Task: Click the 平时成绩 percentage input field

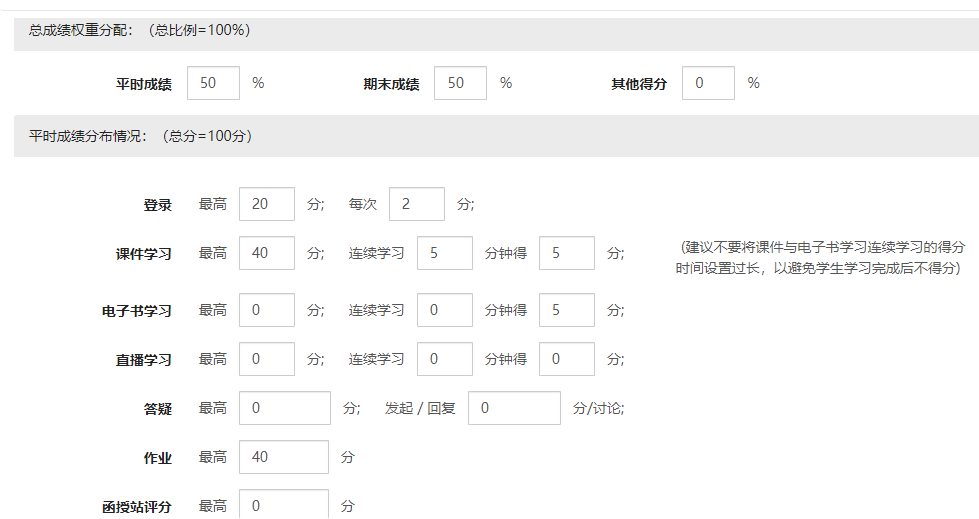Action: (x=214, y=83)
